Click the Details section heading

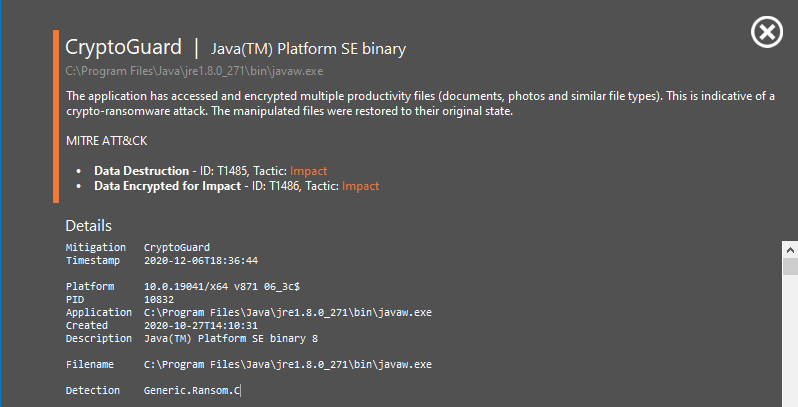(x=88, y=226)
